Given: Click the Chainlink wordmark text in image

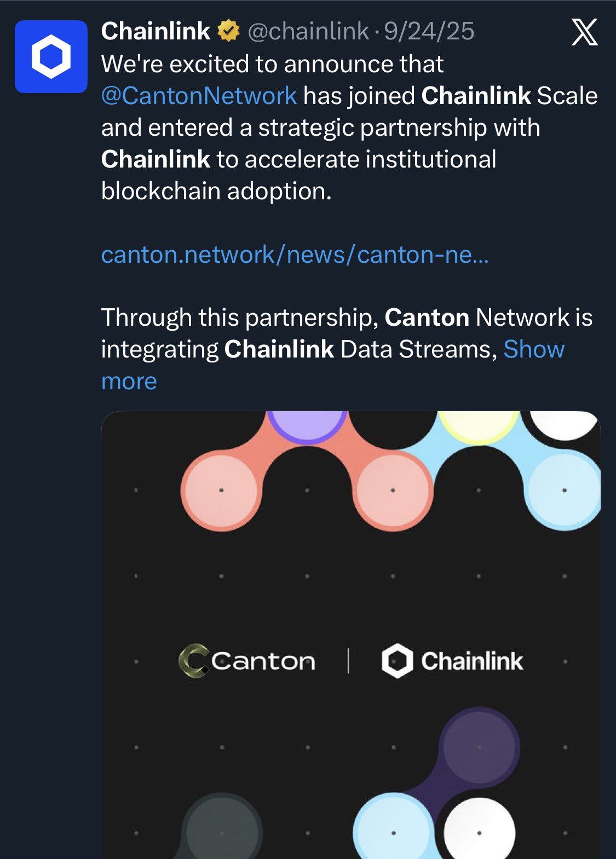Looking at the screenshot, I should [472, 661].
